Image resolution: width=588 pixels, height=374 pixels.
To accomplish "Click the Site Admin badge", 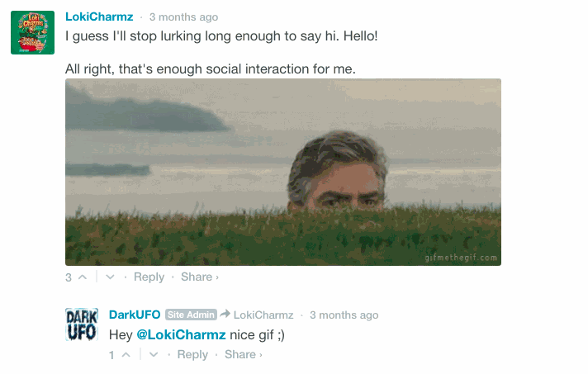I will pos(191,315).
